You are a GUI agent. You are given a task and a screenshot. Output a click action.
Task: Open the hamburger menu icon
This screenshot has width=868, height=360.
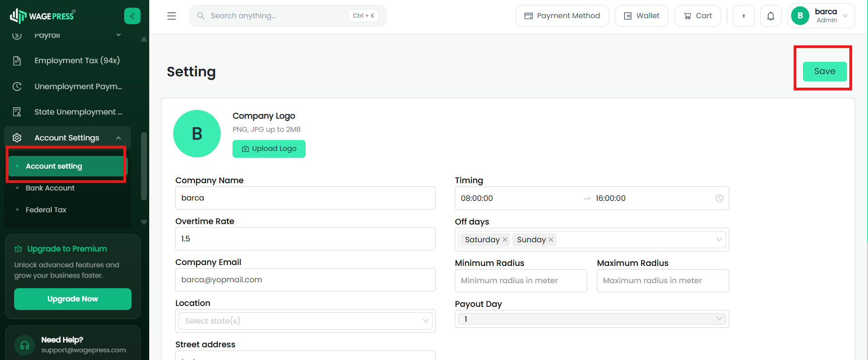pos(172,16)
